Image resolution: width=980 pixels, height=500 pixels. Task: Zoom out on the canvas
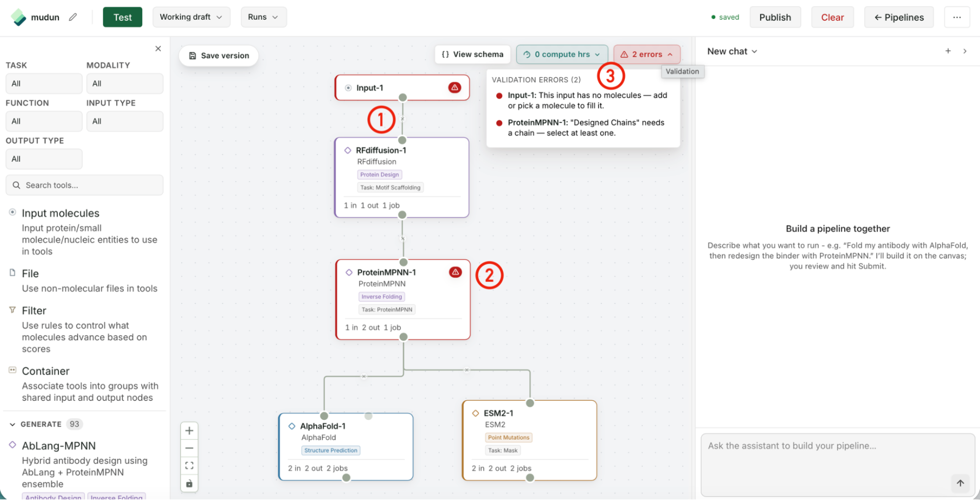189,448
